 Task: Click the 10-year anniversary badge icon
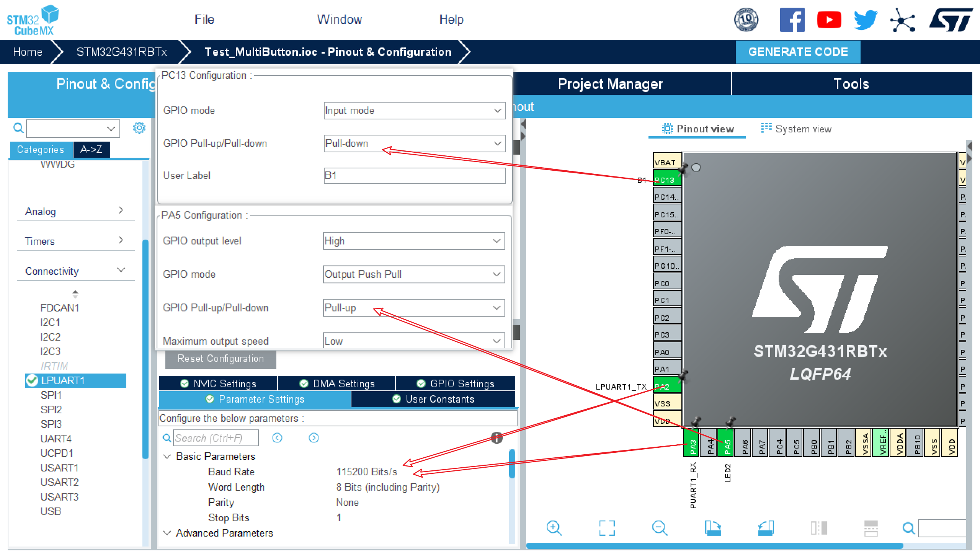(746, 20)
